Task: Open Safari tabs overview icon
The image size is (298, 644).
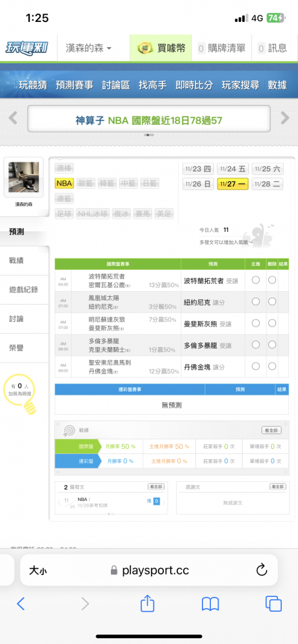Action: [273, 604]
